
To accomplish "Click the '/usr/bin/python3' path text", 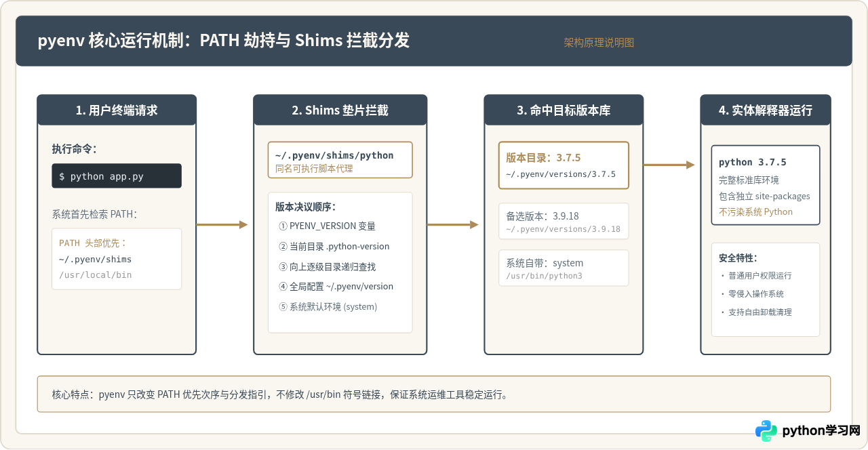I will (x=544, y=276).
